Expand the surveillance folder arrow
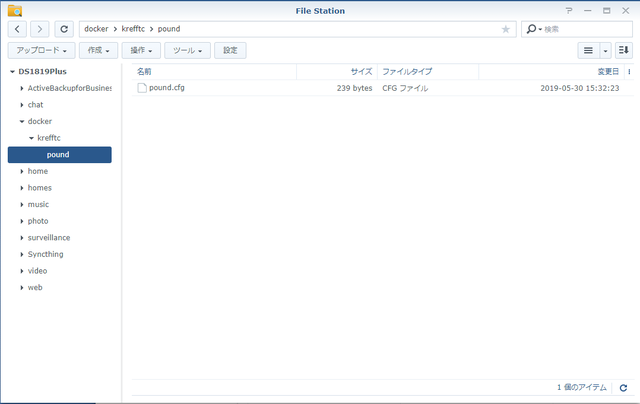The image size is (640, 404). [x=22, y=238]
